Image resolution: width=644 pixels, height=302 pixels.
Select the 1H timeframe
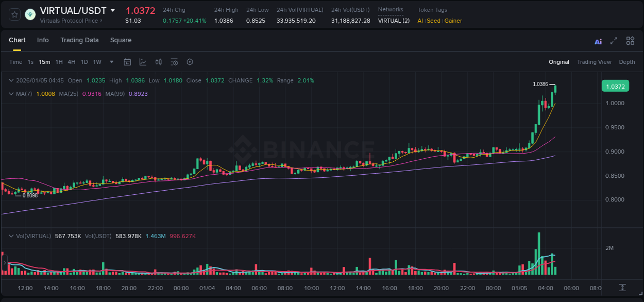coord(59,62)
